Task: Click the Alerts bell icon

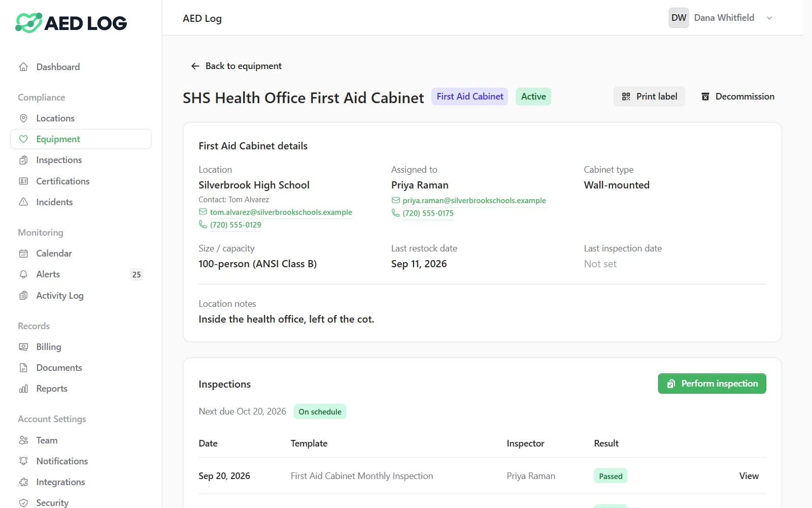Action: (x=23, y=274)
